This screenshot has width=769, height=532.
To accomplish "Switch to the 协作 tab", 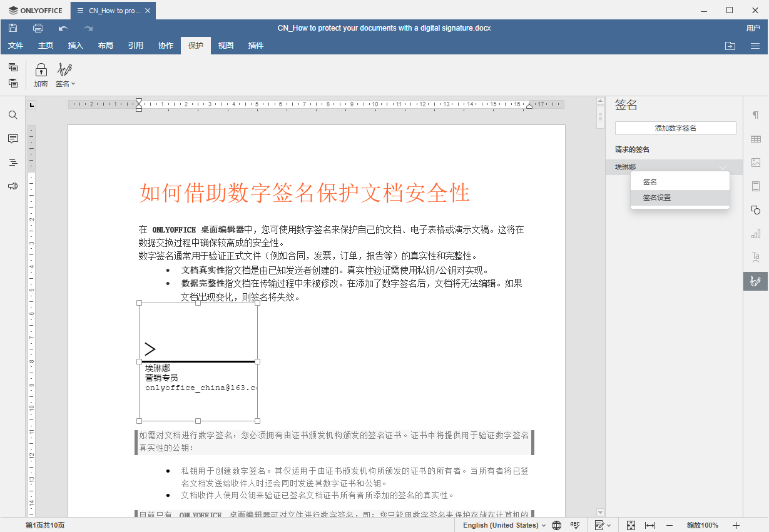I will (166, 46).
